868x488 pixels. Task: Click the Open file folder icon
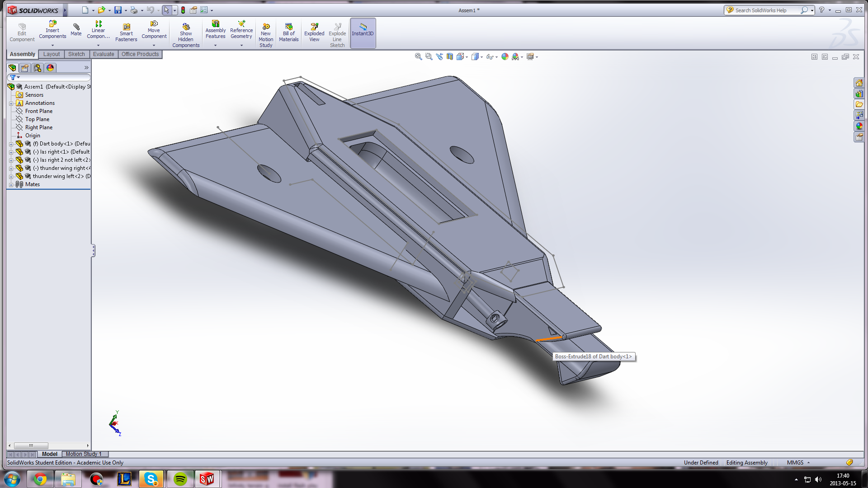coord(101,10)
